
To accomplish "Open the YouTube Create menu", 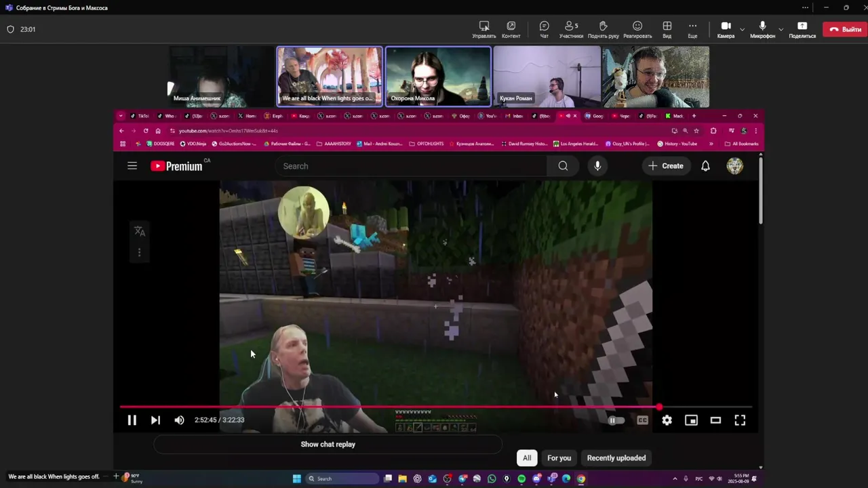I will 666,166.
